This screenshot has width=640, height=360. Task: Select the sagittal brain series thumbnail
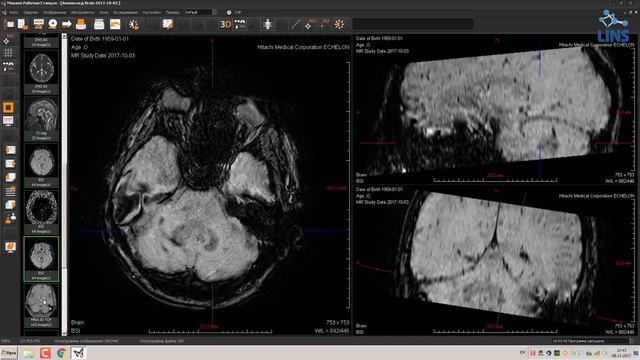click(x=41, y=118)
